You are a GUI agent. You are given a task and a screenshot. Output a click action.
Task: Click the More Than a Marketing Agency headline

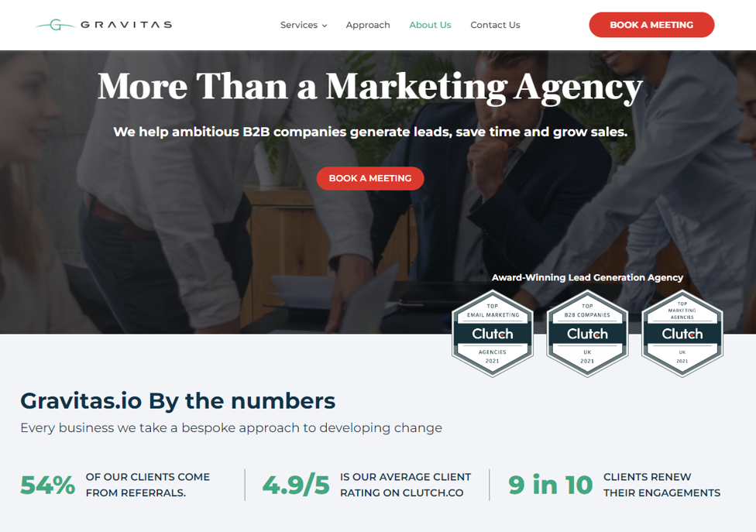tap(369, 88)
